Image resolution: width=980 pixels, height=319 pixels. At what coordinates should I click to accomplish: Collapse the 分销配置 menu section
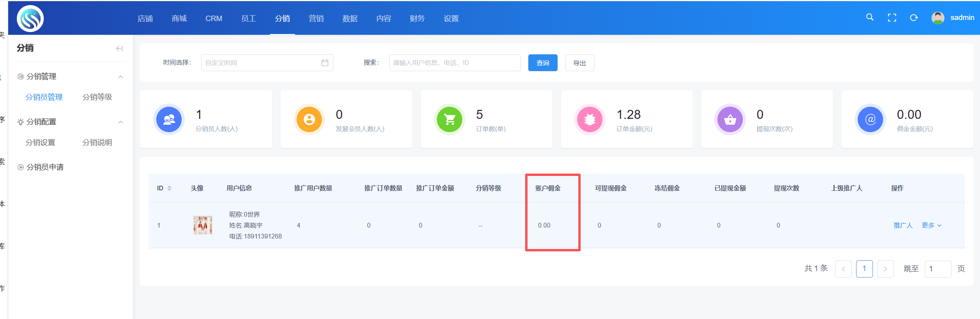tap(120, 122)
